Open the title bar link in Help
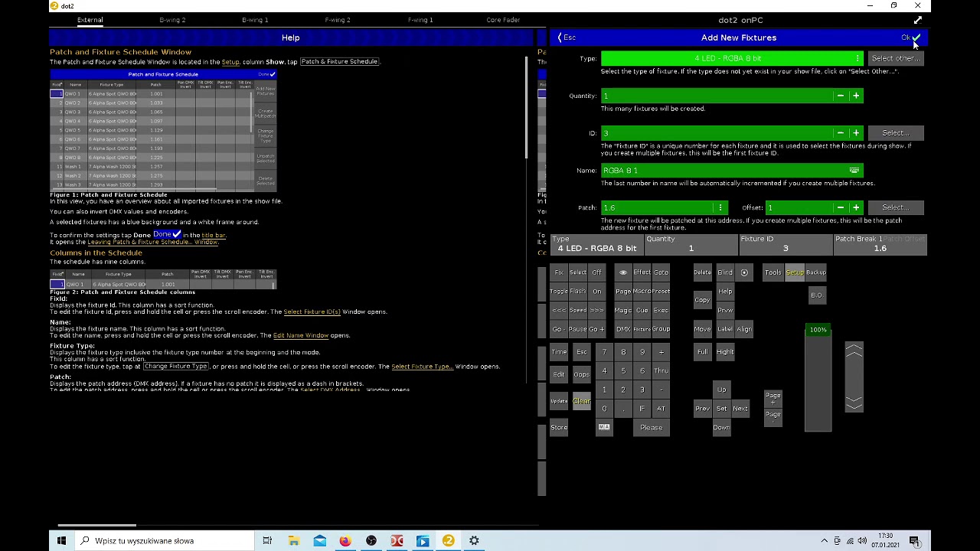980x551 pixels. coord(214,235)
